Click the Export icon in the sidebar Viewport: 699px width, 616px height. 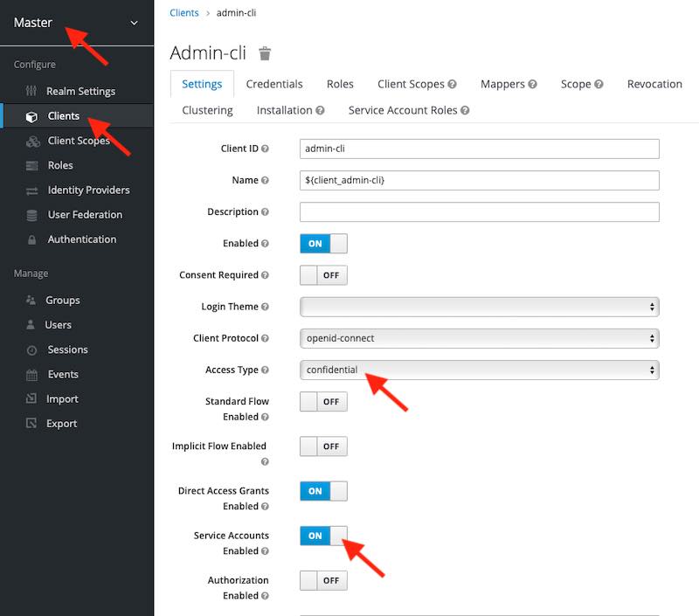coord(31,423)
